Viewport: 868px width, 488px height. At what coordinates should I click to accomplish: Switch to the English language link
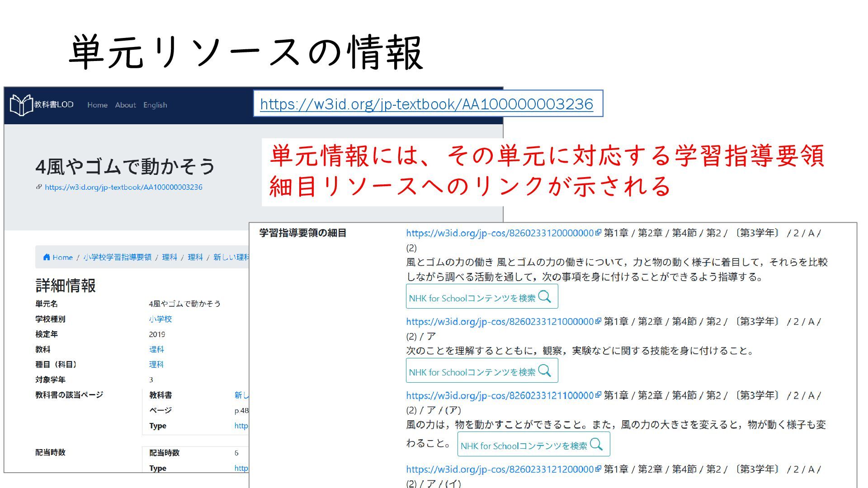click(155, 105)
